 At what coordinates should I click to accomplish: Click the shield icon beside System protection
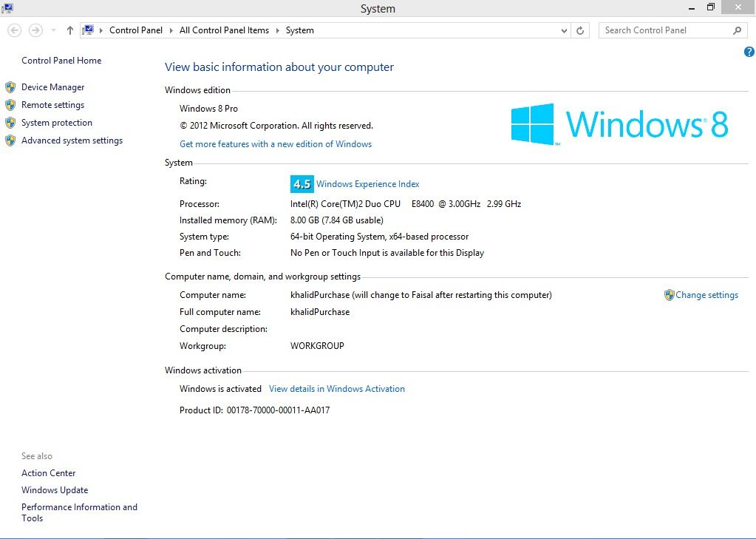(x=10, y=123)
